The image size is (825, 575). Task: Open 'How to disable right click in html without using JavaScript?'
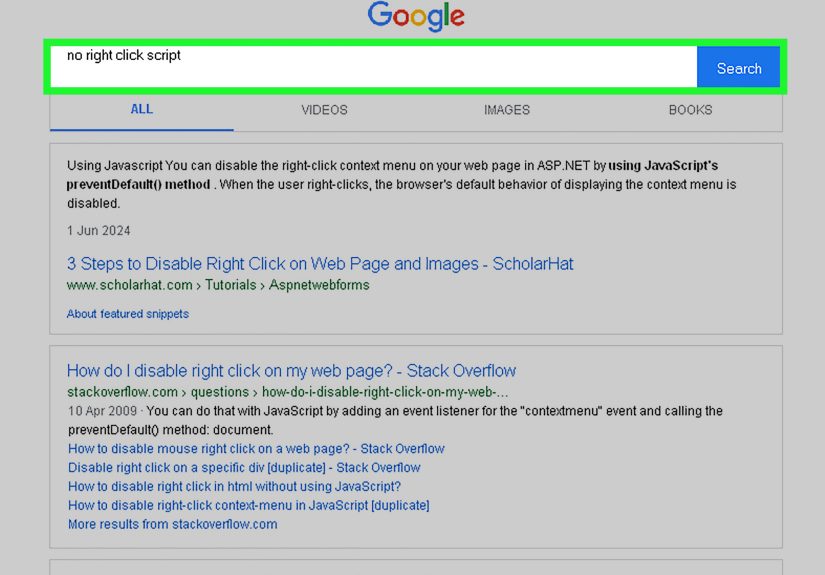tap(234, 487)
